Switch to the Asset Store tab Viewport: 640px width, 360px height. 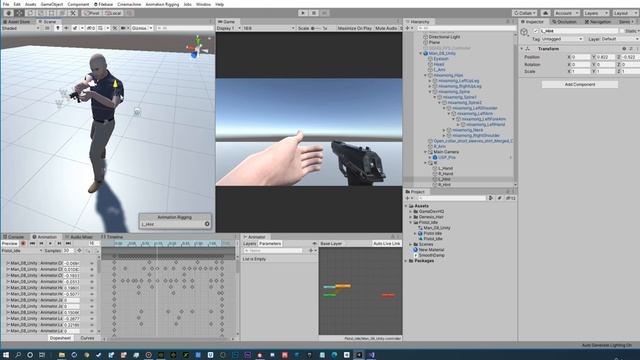pos(17,22)
